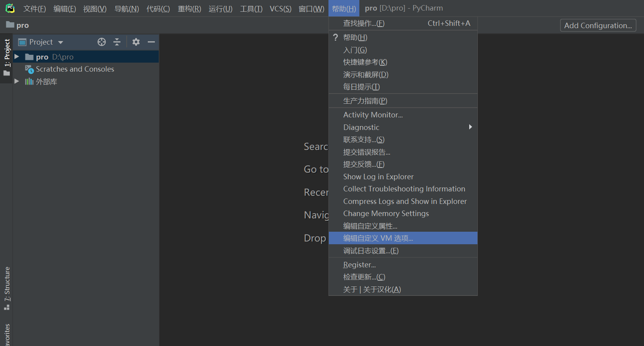Select 检查更新...(C) menu entry
Image resolution: width=644 pixels, height=346 pixels.
[403, 277]
